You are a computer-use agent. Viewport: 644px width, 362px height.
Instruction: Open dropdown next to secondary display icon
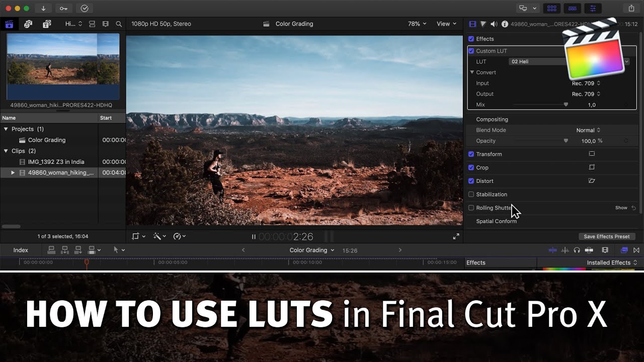pos(535,8)
